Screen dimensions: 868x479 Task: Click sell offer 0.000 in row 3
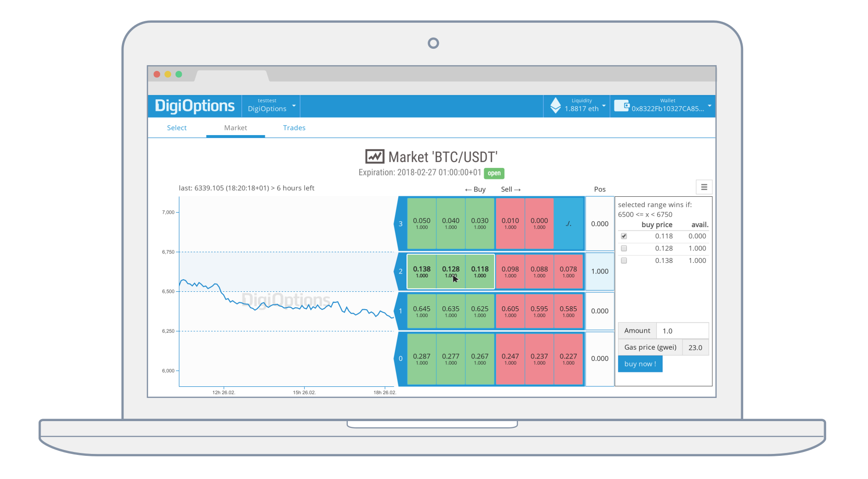(539, 223)
